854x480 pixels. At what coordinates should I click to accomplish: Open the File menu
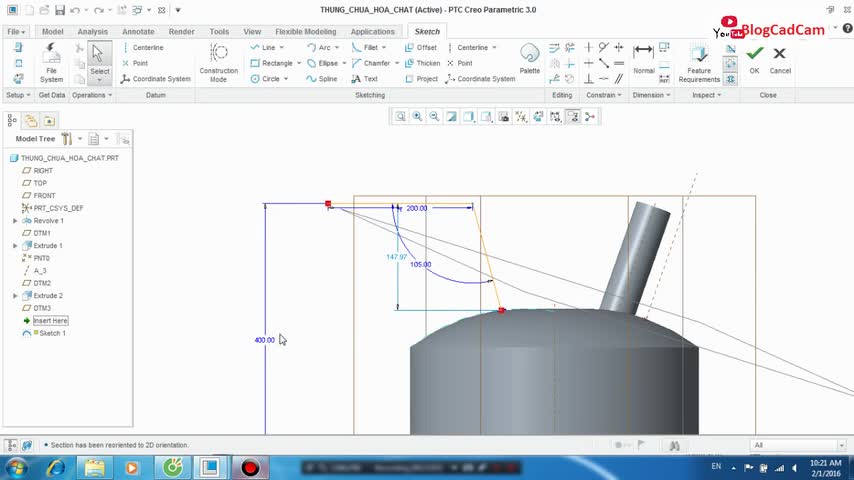16,31
